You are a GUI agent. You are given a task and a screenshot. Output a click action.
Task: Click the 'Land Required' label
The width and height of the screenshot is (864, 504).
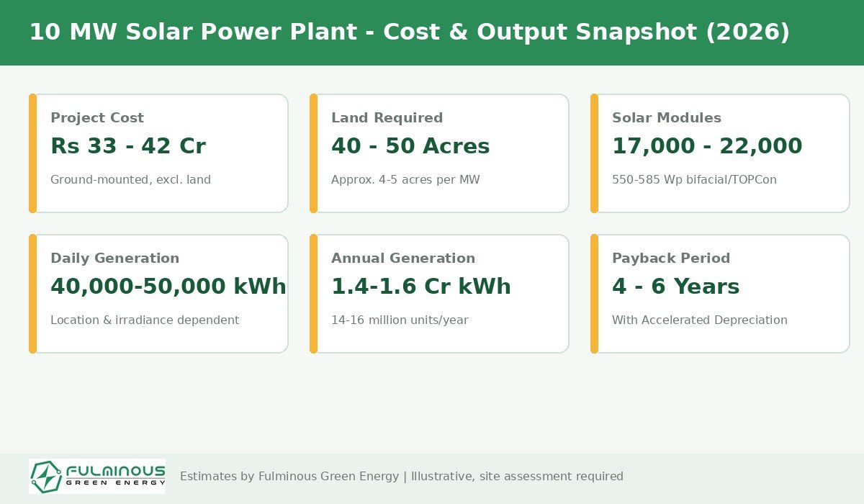coord(387,118)
